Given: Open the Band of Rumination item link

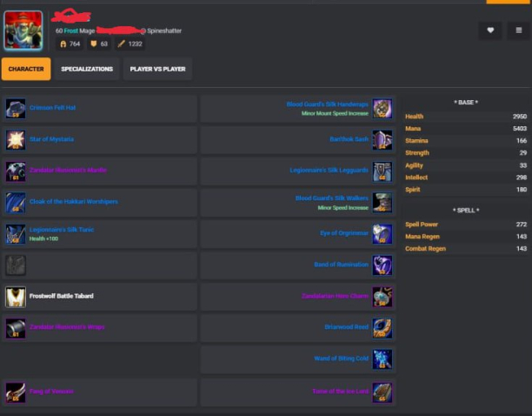Looking at the screenshot, I should pyautogui.click(x=341, y=265).
